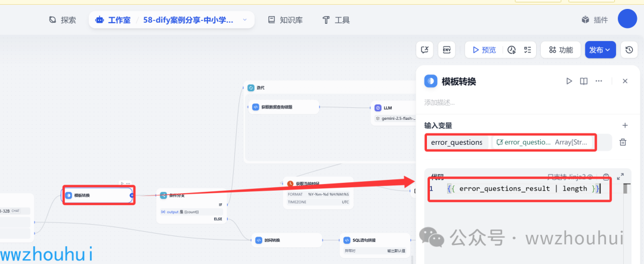Click the SQL语句拼接 code icon
Viewport: 644px width, 264px height.
[347, 240]
